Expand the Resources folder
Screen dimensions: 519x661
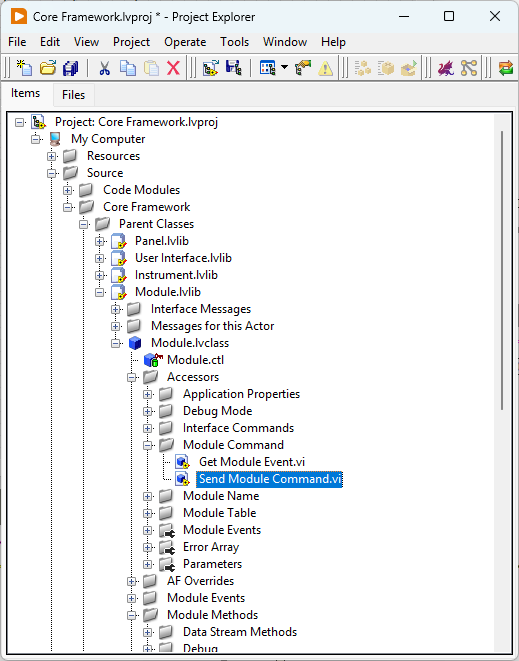pos(52,156)
